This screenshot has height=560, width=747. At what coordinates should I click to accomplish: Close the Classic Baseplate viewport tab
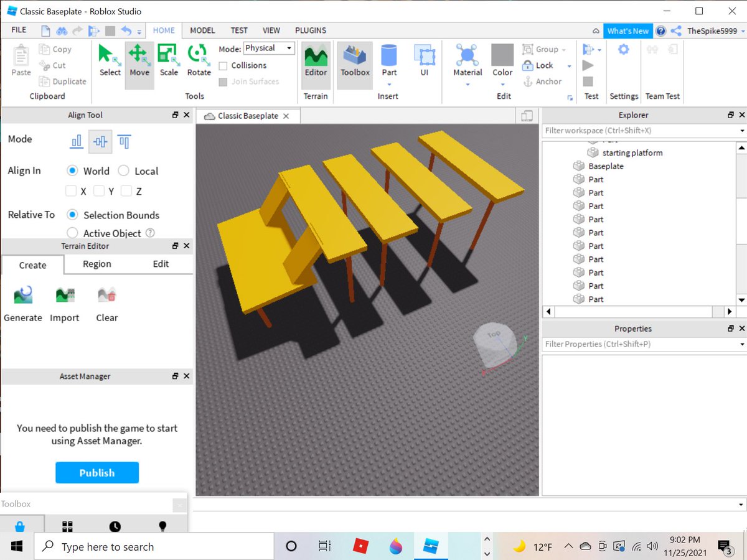(x=286, y=116)
